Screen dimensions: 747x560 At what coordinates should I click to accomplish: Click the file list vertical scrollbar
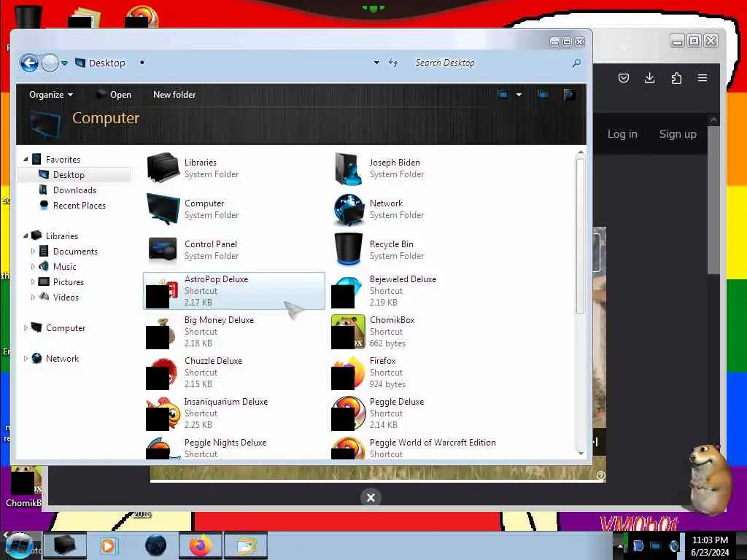pyautogui.click(x=580, y=236)
